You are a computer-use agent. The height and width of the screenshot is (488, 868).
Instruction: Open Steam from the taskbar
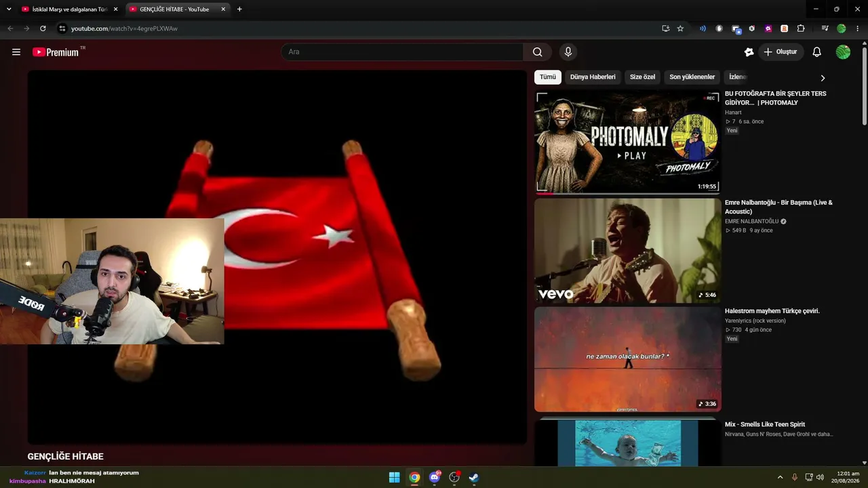474,477
